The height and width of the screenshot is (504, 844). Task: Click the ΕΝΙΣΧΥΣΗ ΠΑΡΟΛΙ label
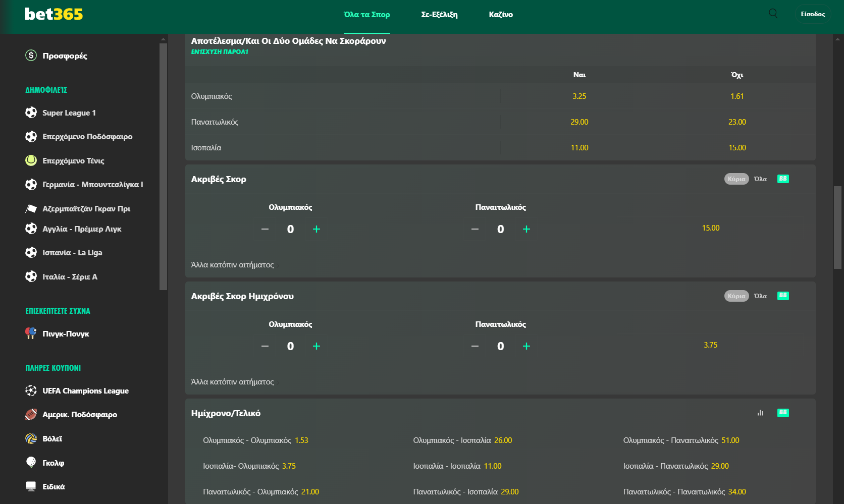coord(220,51)
